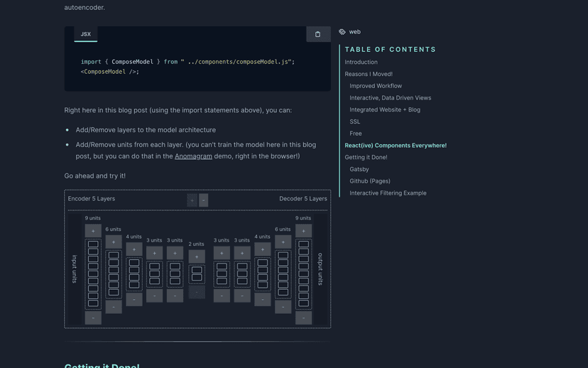Click the copy code clipboard icon

(317, 34)
